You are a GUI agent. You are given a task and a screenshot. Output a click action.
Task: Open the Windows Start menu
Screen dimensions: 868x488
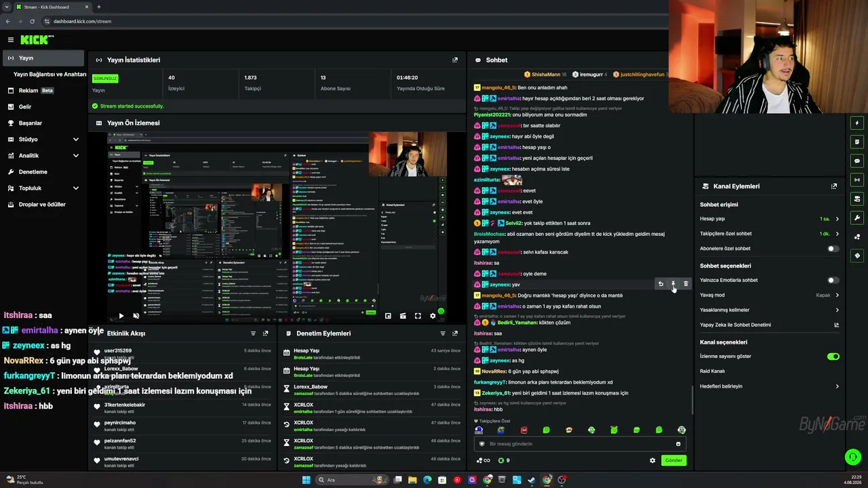click(x=306, y=480)
